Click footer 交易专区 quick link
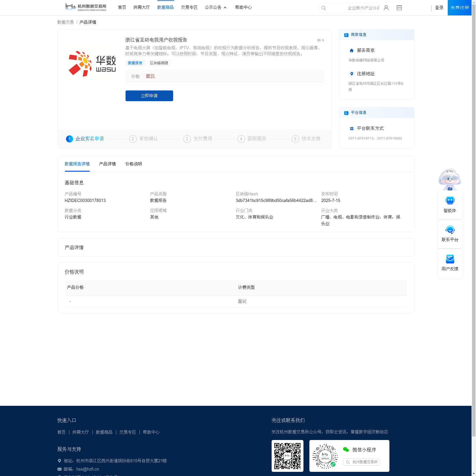 128,432
